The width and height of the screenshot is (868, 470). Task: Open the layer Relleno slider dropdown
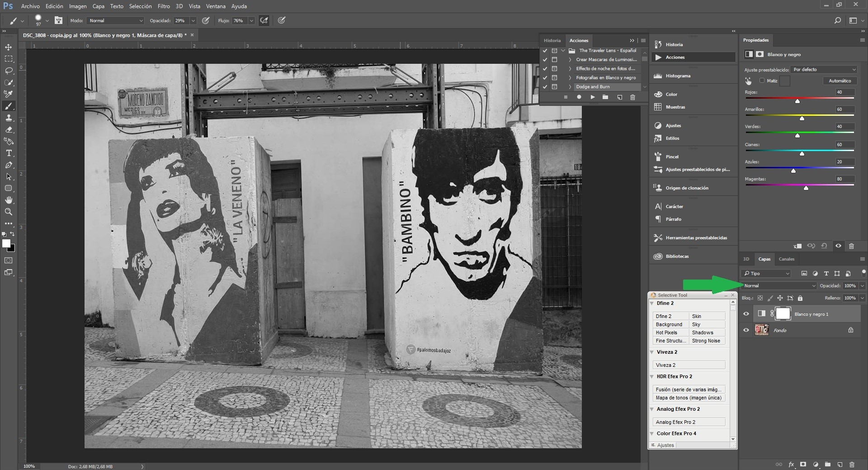point(862,298)
